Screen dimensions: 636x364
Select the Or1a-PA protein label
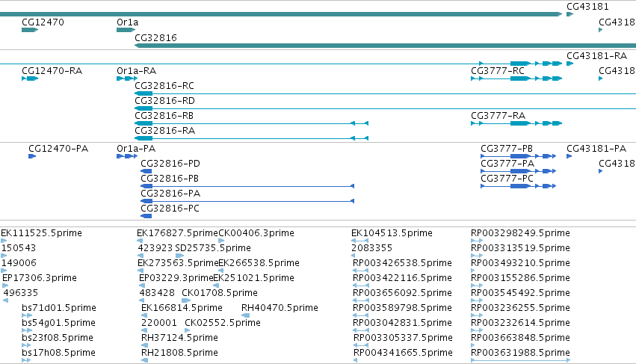coord(136,149)
